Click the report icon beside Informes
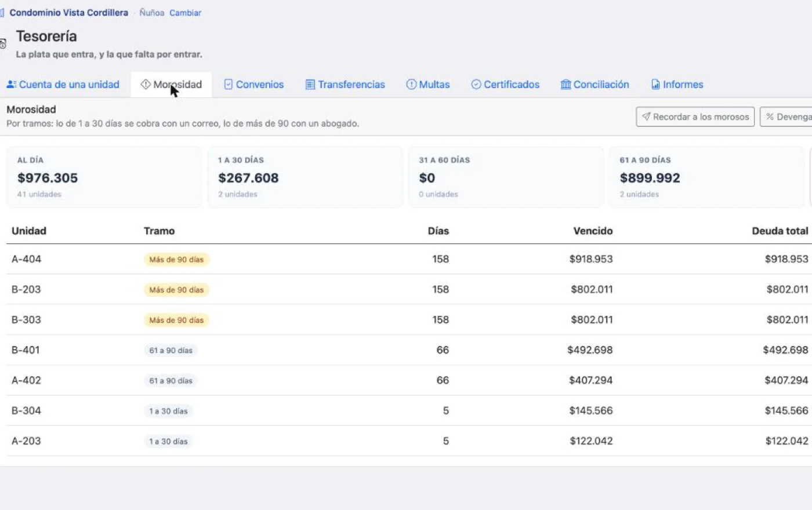The height and width of the screenshot is (510, 812). pos(655,85)
